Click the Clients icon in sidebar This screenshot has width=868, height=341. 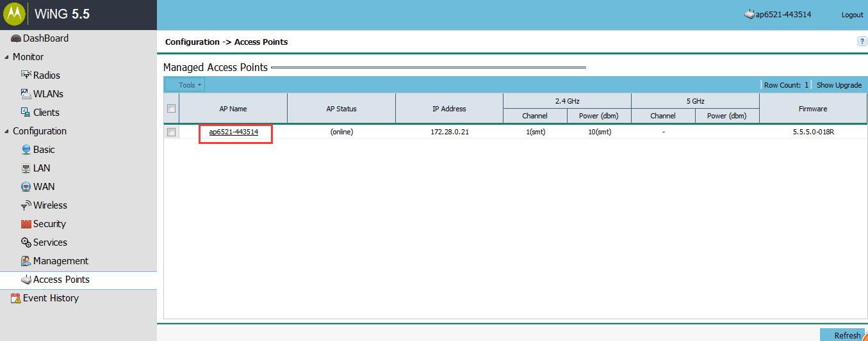[26, 112]
